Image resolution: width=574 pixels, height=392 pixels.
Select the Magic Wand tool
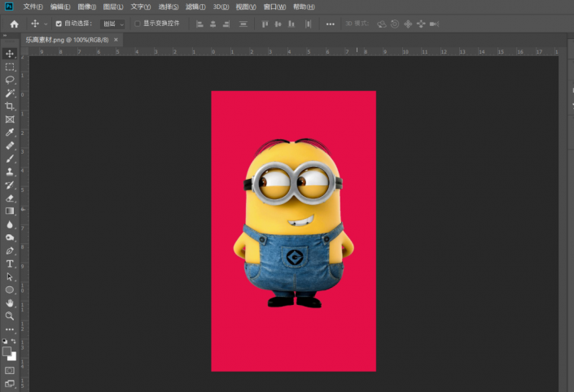coord(10,94)
